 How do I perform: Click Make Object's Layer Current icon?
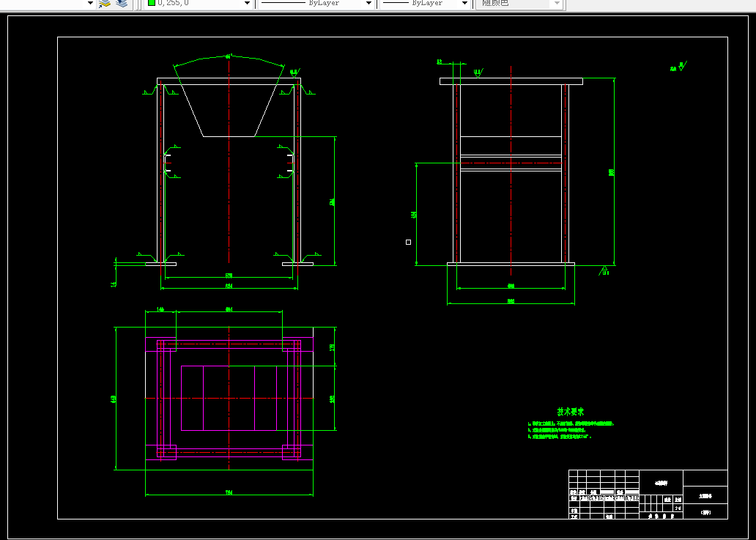105,3
